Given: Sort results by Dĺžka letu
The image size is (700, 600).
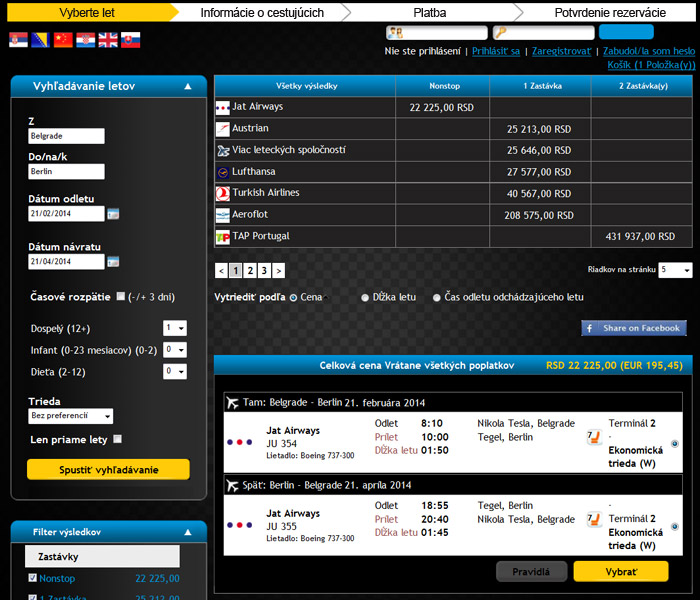Looking at the screenshot, I should pyautogui.click(x=365, y=298).
